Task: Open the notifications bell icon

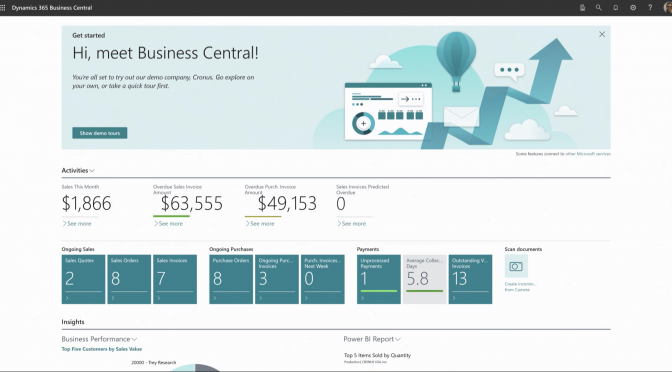Action: pyautogui.click(x=616, y=8)
